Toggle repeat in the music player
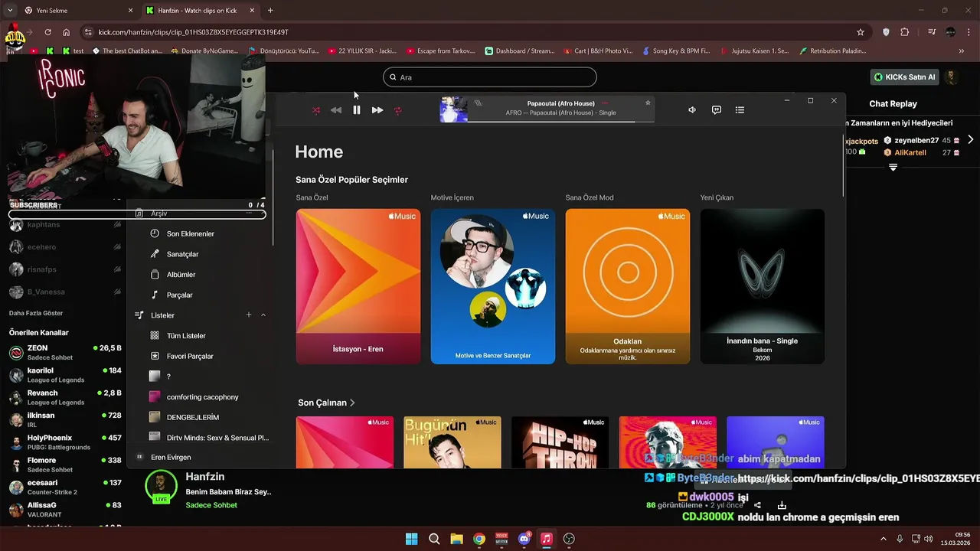The width and height of the screenshot is (980, 551). tap(398, 110)
